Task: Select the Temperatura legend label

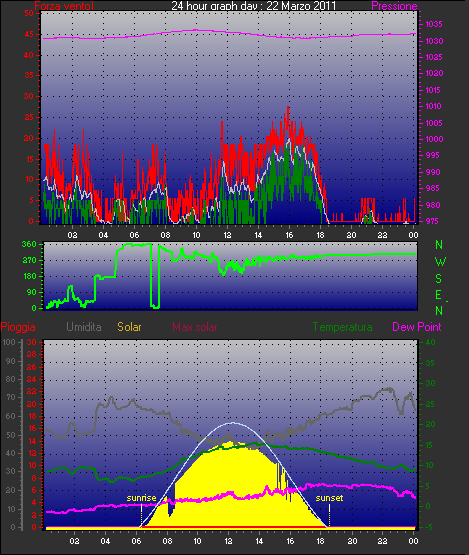Action: point(342,327)
